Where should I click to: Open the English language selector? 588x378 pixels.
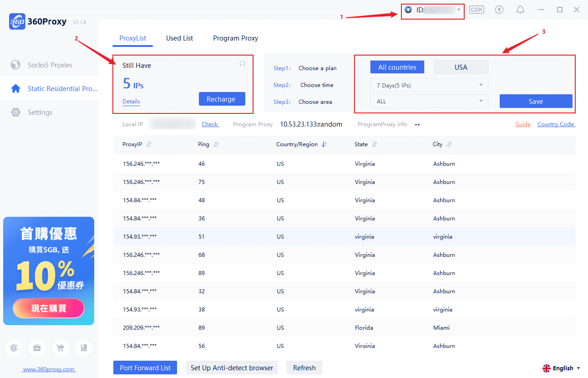click(562, 368)
